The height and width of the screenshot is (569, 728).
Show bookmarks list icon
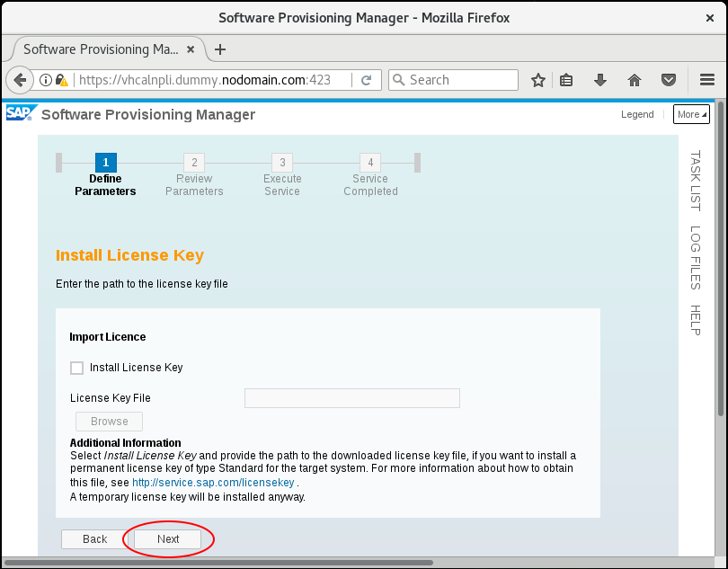(x=566, y=80)
